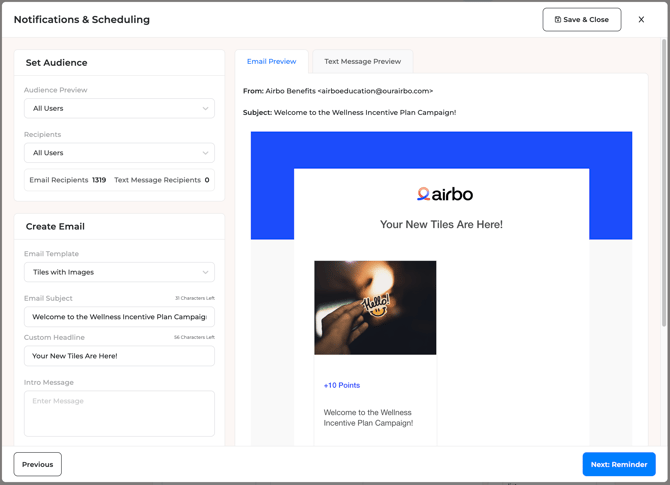Image resolution: width=670 pixels, height=485 pixels.
Task: Click the Previous button
Action: pyautogui.click(x=38, y=464)
